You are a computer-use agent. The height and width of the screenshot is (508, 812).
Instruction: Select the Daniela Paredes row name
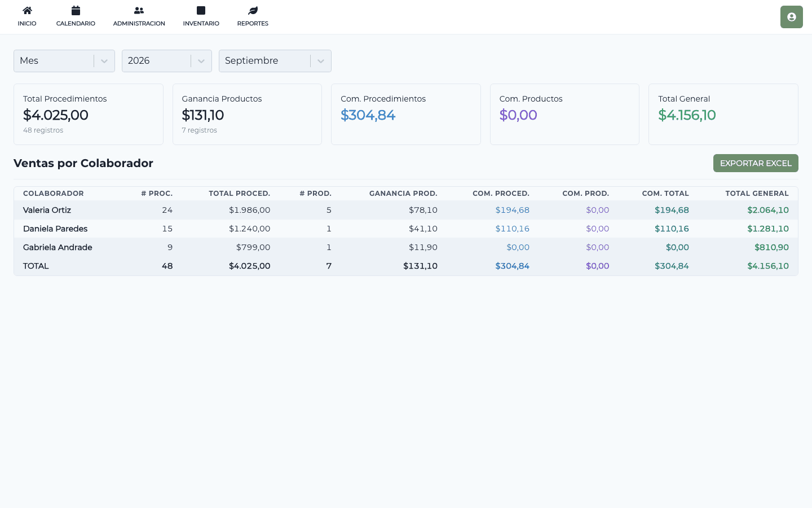point(55,229)
